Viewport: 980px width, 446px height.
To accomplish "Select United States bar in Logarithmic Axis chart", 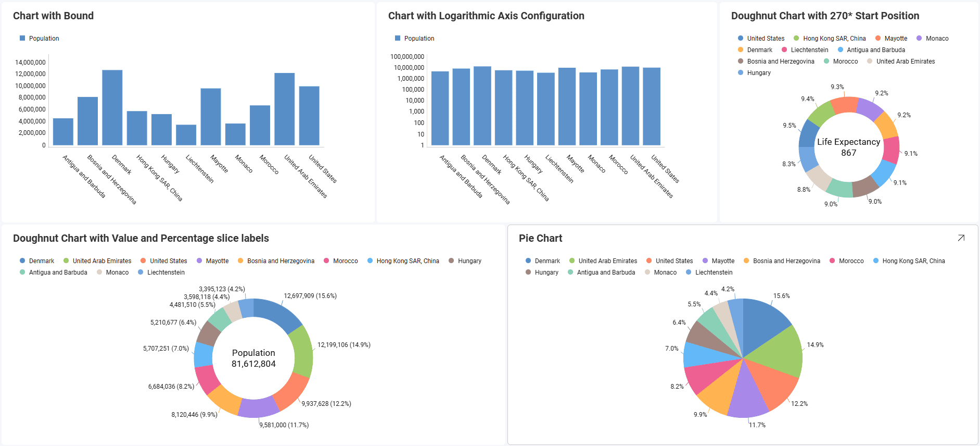I will (x=652, y=106).
